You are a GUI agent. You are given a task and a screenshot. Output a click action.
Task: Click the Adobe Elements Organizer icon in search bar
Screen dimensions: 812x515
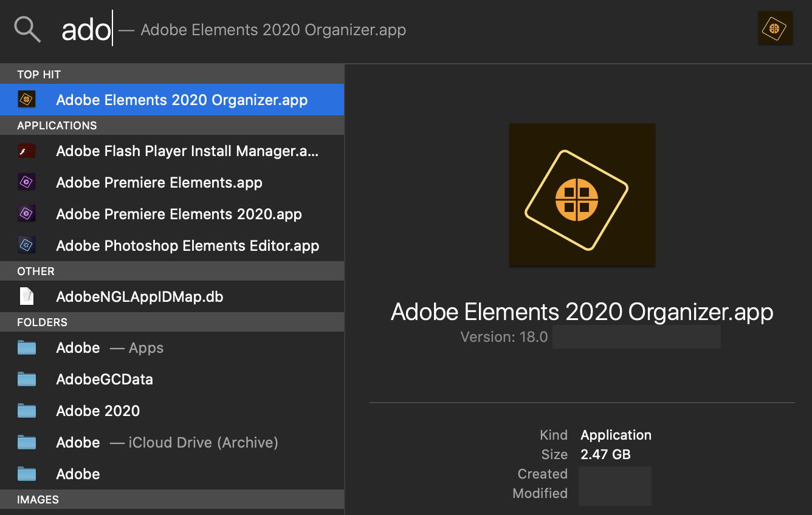[775, 28]
